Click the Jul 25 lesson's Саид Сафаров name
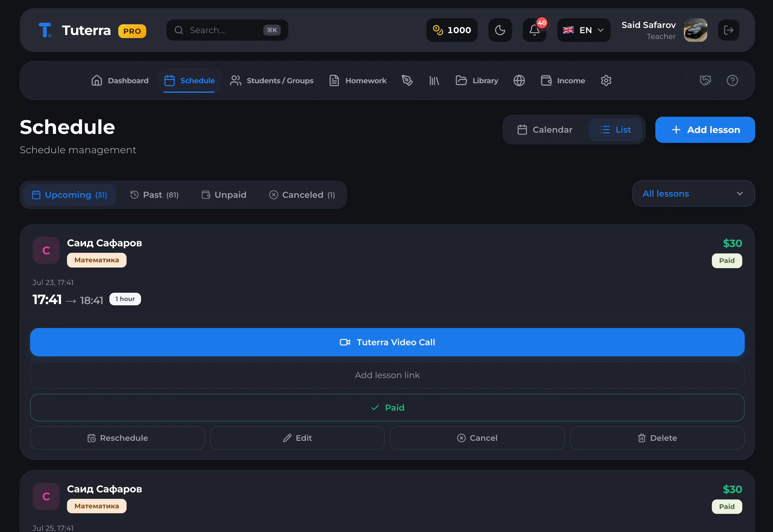 pos(104,489)
